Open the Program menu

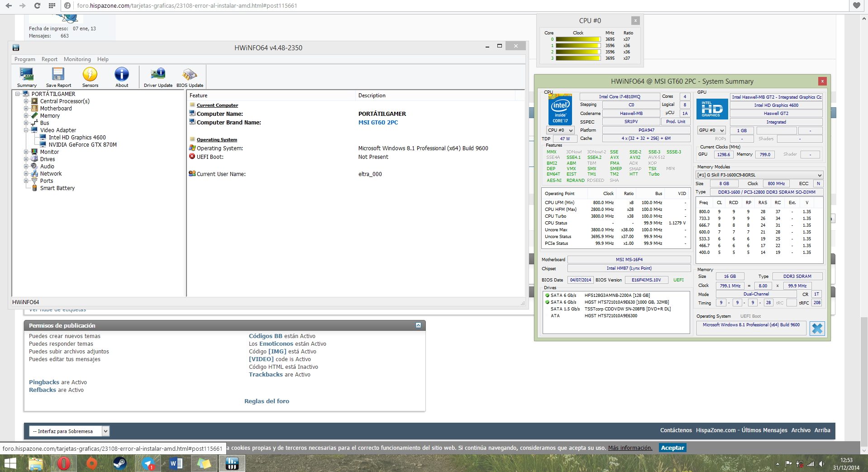pyautogui.click(x=24, y=59)
